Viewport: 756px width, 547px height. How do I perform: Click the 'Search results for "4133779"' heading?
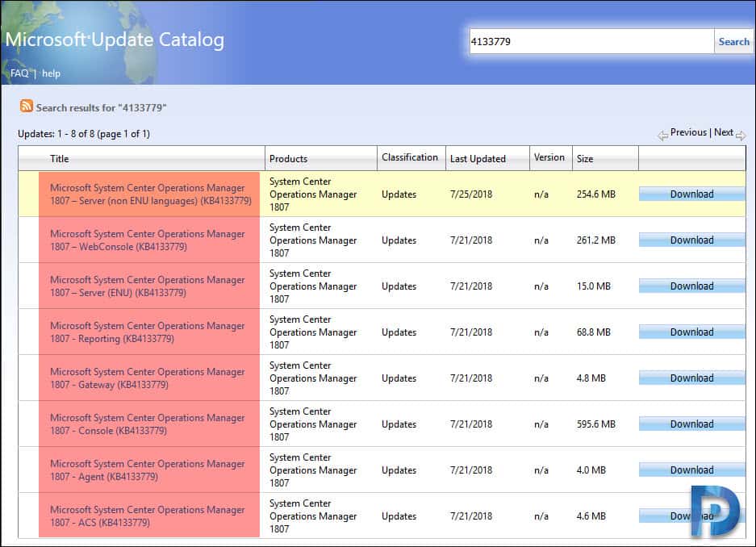pos(101,108)
